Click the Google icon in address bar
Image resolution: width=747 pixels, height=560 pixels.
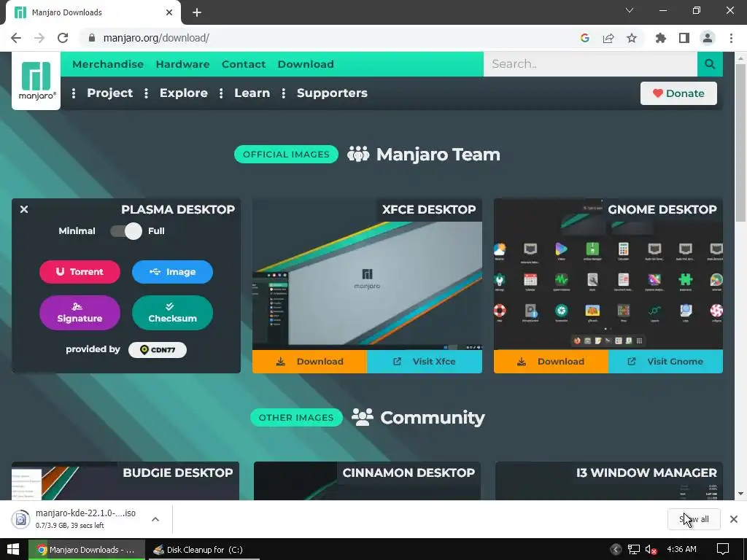[x=585, y=38]
